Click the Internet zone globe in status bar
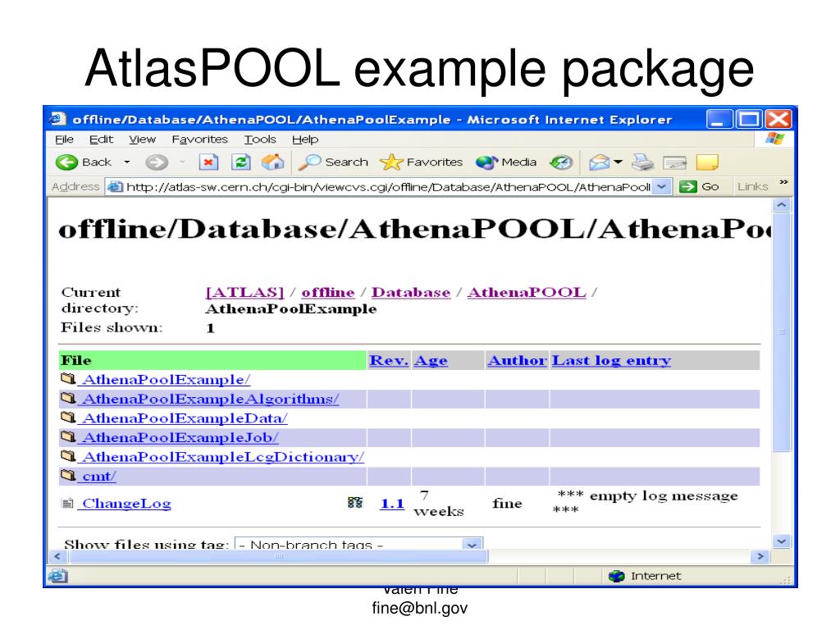Viewport: 840px width, 630px height. point(617,576)
